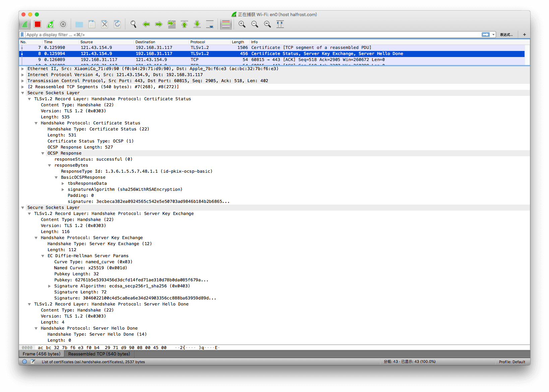
Task: Go forward to next packet arrow
Action: 159,24
